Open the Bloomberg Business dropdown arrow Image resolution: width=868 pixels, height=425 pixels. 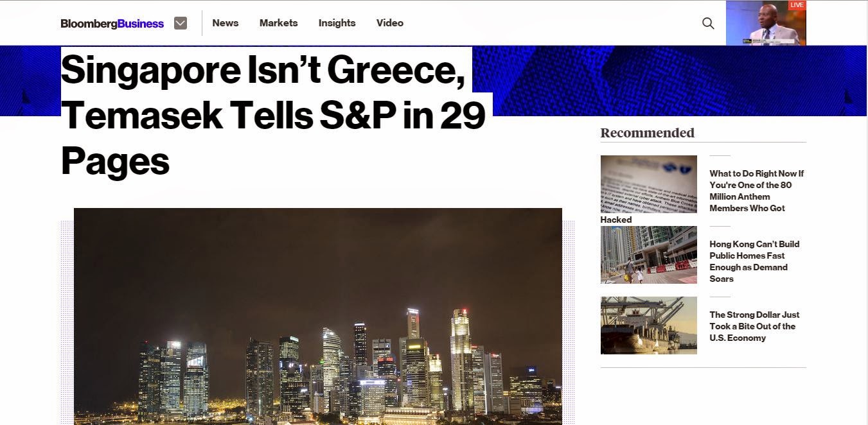pyautogui.click(x=181, y=23)
